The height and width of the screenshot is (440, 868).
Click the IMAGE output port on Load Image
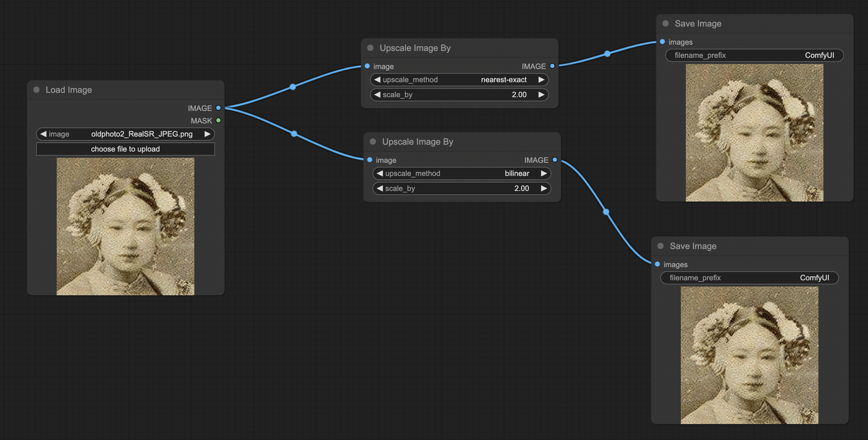[x=218, y=108]
